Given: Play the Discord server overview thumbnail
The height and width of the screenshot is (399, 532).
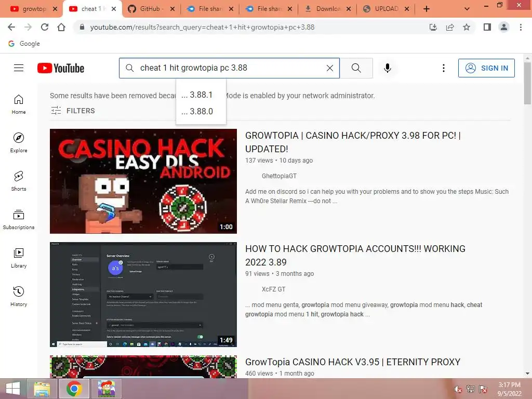Looking at the screenshot, I should click(x=143, y=295).
